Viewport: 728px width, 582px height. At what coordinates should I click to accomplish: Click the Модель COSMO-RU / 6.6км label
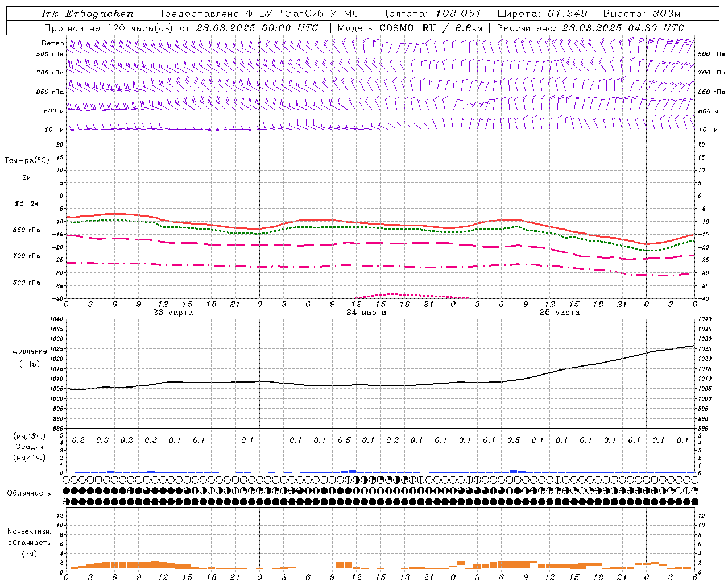(x=409, y=28)
